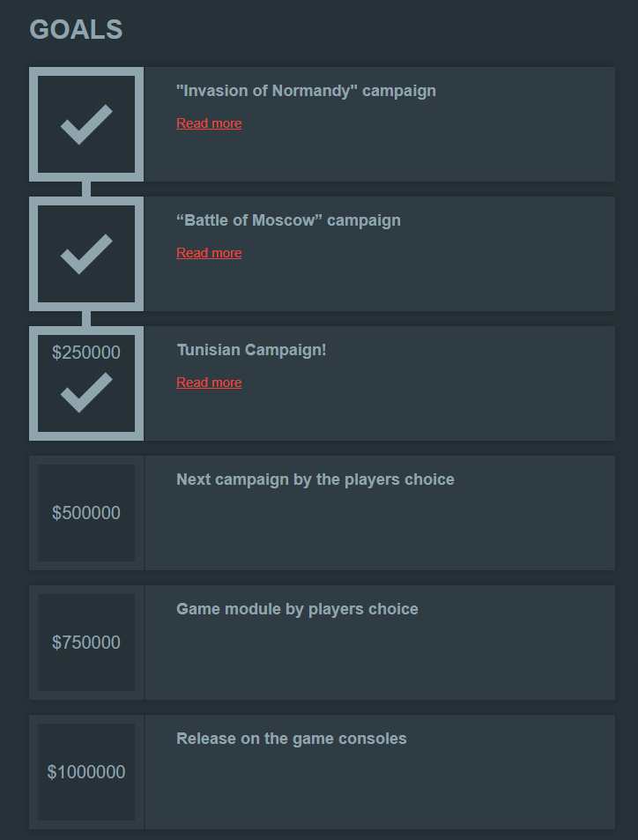Open Read more under Battle of Moscow
638x840 pixels.
click(209, 253)
